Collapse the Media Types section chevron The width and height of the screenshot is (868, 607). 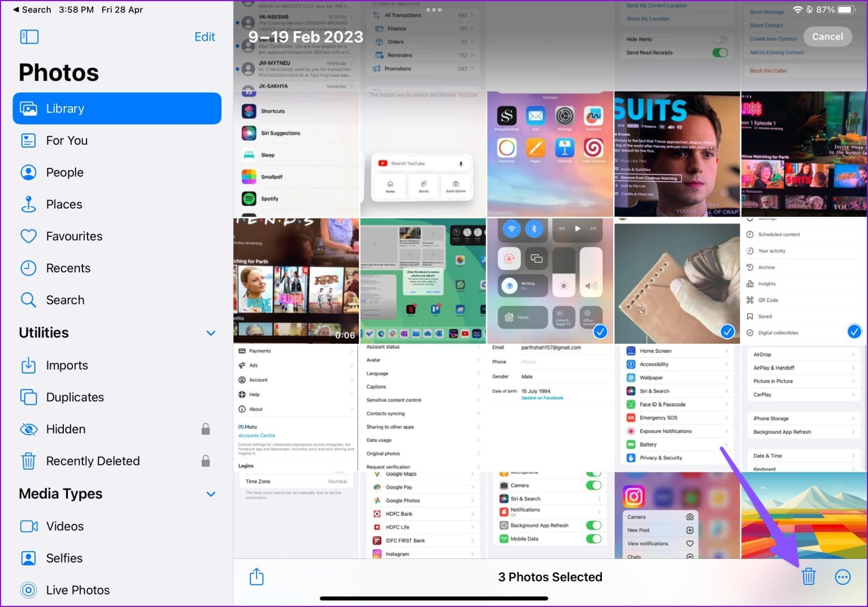pyautogui.click(x=211, y=494)
